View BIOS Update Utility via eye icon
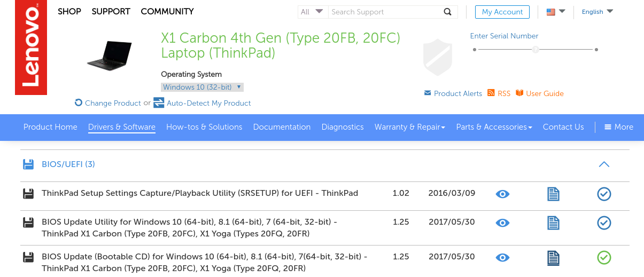Screen dimensions: 644x277 [502, 223]
